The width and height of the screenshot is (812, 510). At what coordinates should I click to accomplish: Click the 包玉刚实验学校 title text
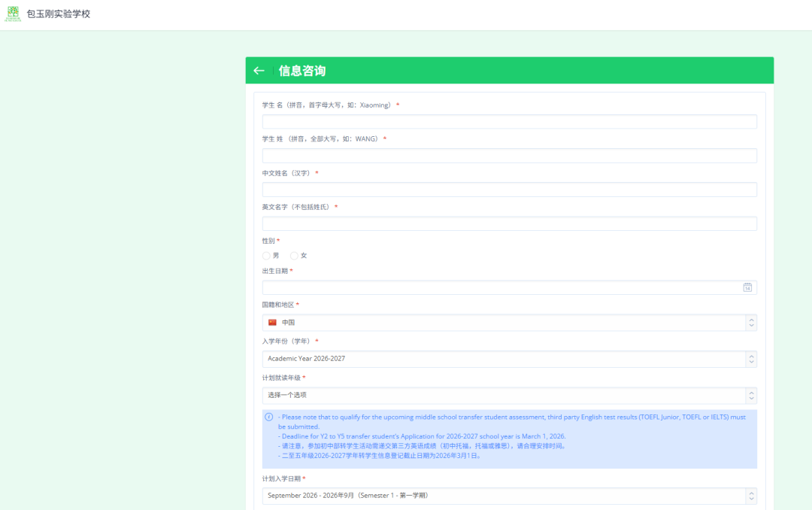click(58, 14)
